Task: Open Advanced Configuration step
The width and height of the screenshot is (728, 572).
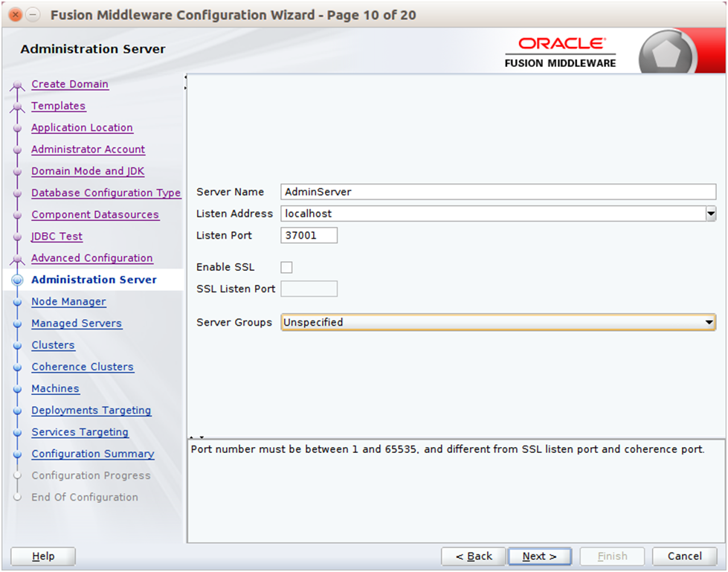Action: coord(92,258)
